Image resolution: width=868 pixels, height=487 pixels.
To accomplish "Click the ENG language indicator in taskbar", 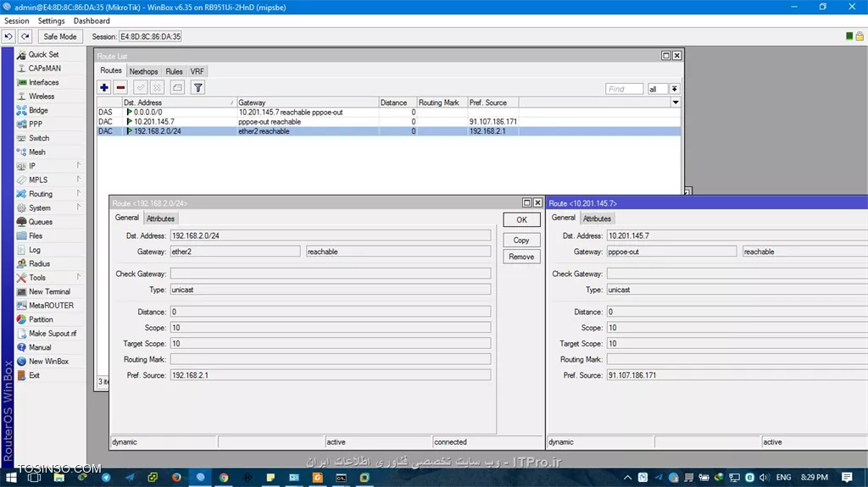I will click(x=783, y=477).
